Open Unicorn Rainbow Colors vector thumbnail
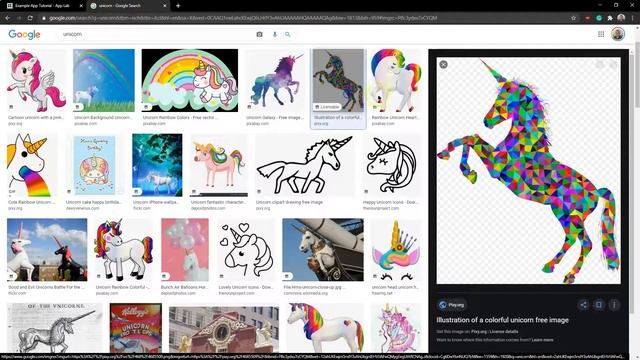Screen dimensions: 640x360 point(190,80)
